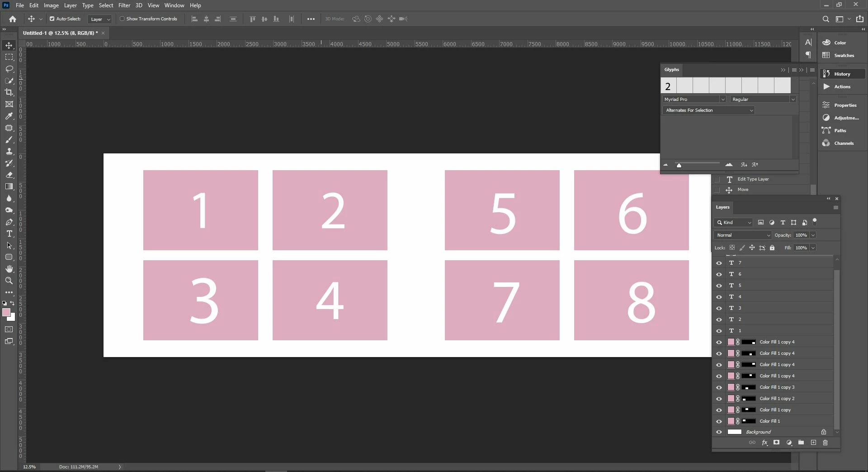Viewport: 868px width, 472px height.
Task: Select the Eraser tool
Action: pos(9,175)
